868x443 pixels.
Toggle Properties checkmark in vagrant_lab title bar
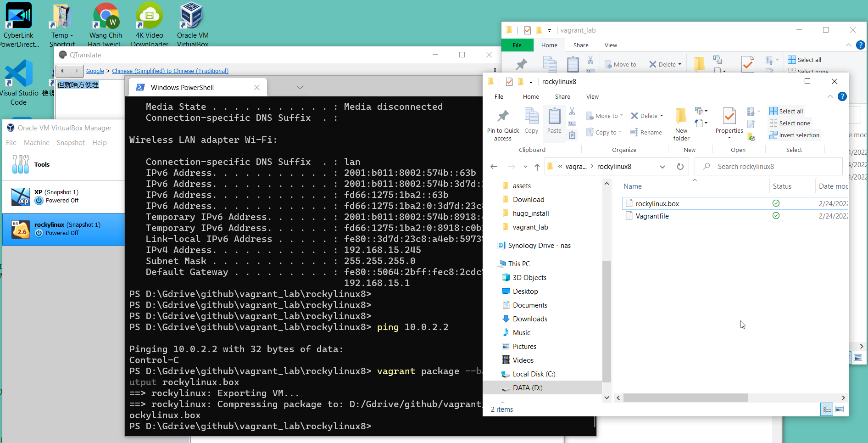528,30
